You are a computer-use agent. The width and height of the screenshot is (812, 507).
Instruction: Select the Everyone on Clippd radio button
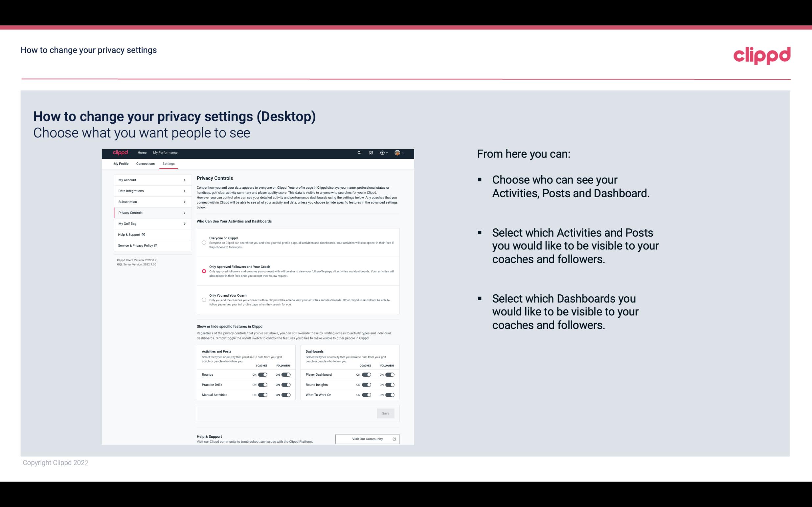coord(203,243)
